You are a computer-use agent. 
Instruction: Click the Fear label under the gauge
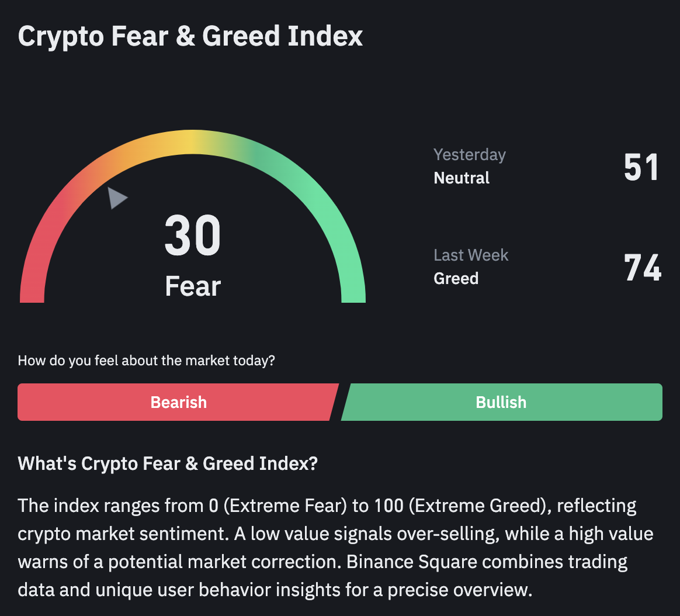point(193,286)
